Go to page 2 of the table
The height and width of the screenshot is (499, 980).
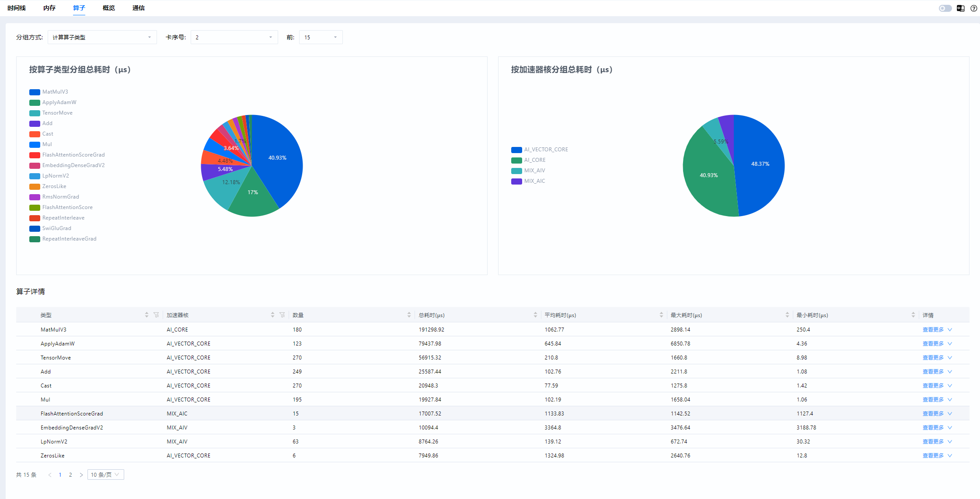[70, 475]
